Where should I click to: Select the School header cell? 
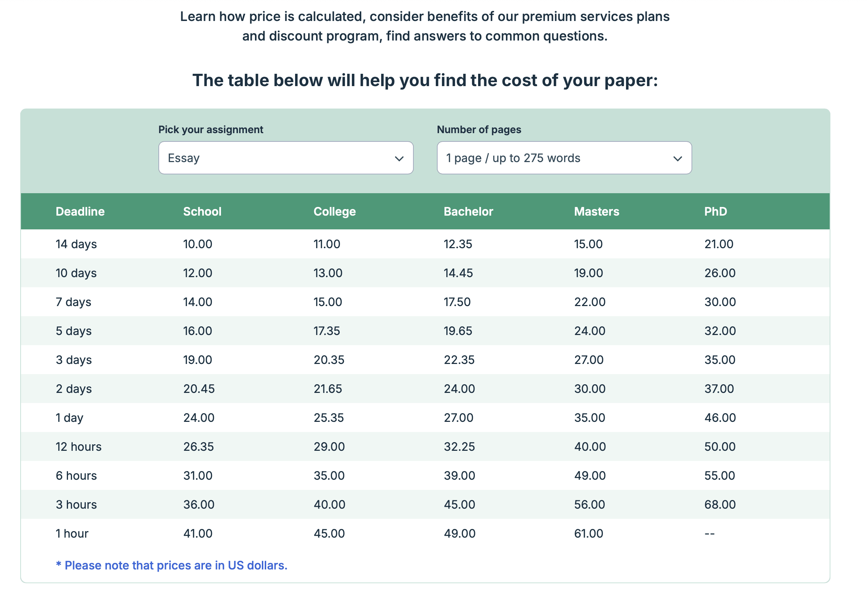pos(202,211)
